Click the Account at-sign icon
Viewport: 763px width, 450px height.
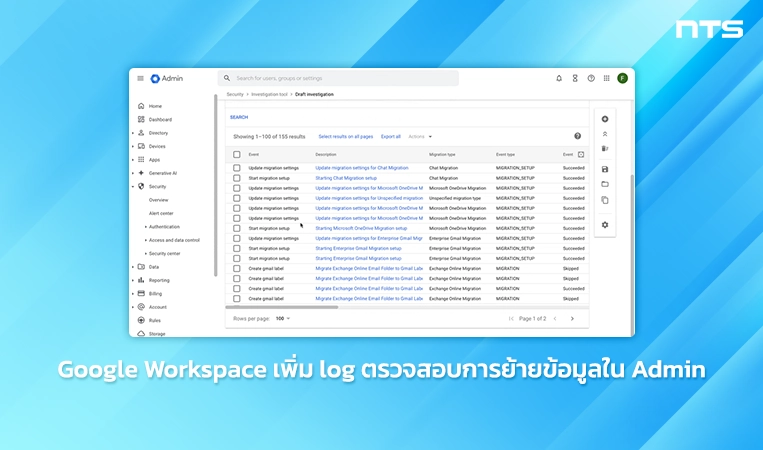pyautogui.click(x=141, y=307)
